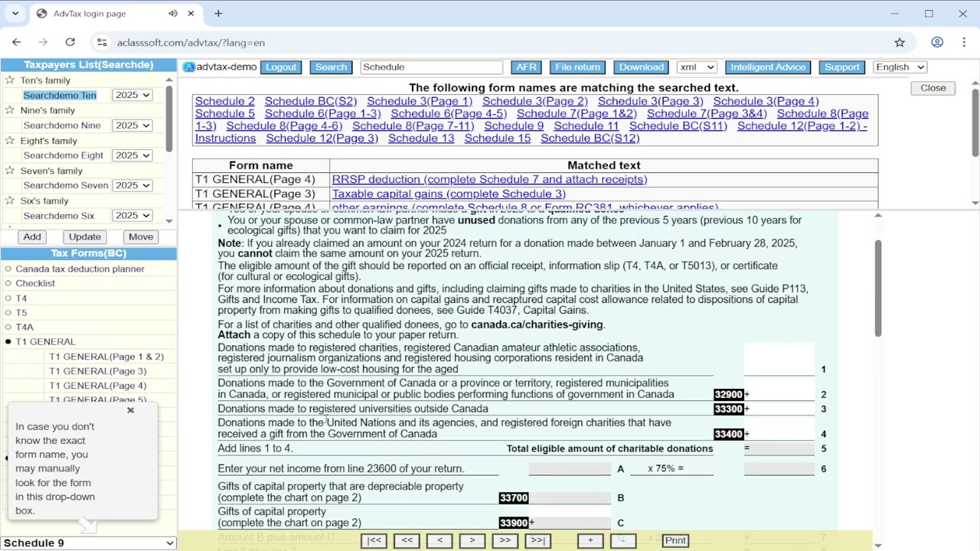Reload the AdvTax page
The height and width of the screenshot is (551, 980).
click(x=70, y=43)
